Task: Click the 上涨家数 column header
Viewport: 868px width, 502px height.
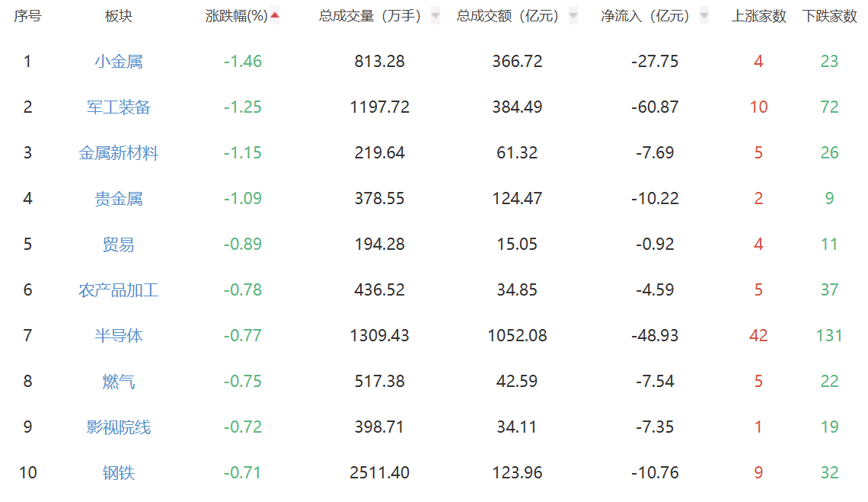Action: pyautogui.click(x=758, y=16)
